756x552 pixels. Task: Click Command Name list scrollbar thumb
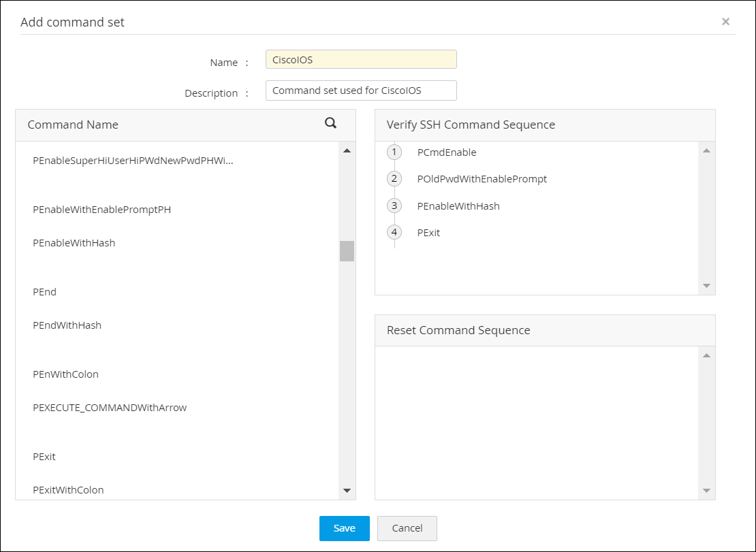[x=347, y=251]
